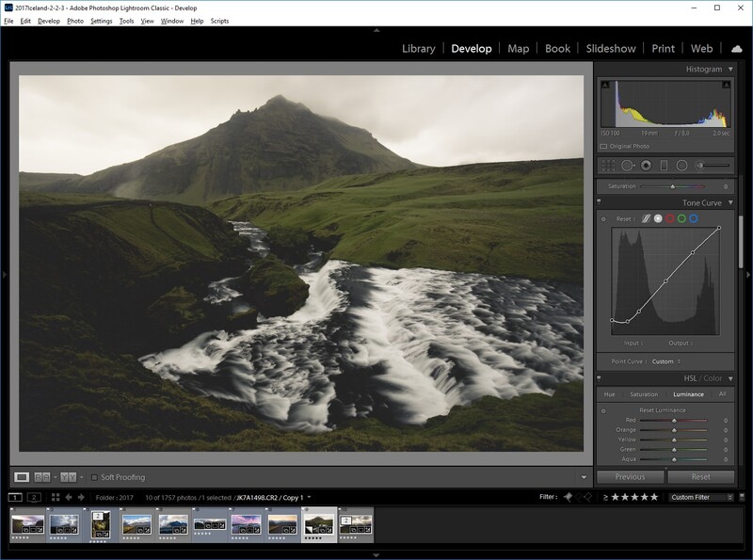Open the second monitor window button 2
This screenshot has height=560, width=753.
(34, 498)
